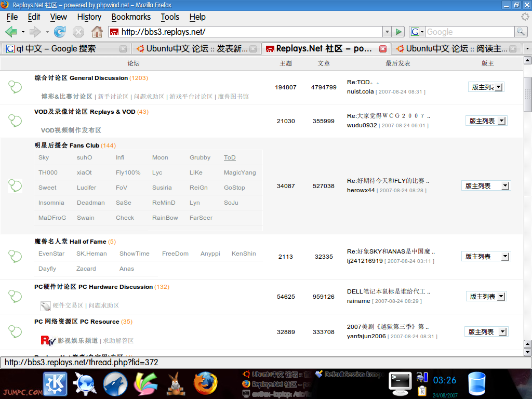
Task: Launch the aMule donkey icon
Action: (x=176, y=384)
